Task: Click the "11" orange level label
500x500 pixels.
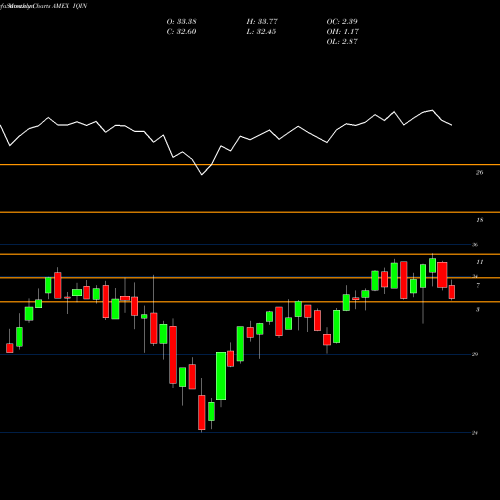Action: click(479, 262)
